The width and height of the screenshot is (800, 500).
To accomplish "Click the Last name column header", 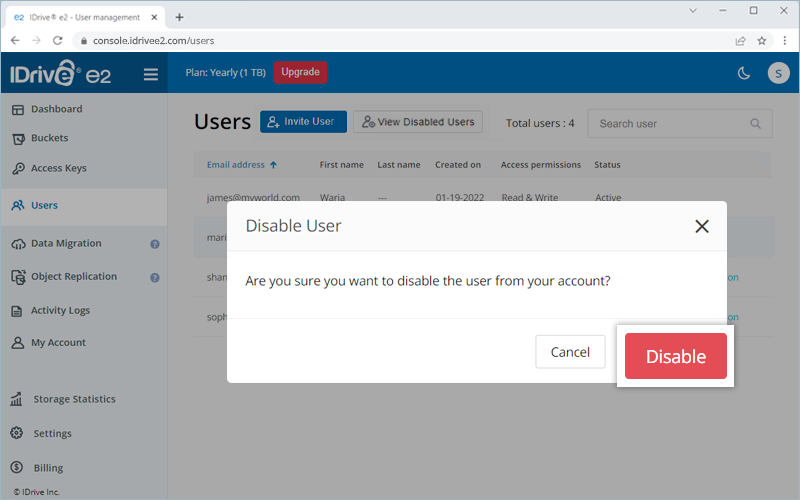I will [398, 165].
